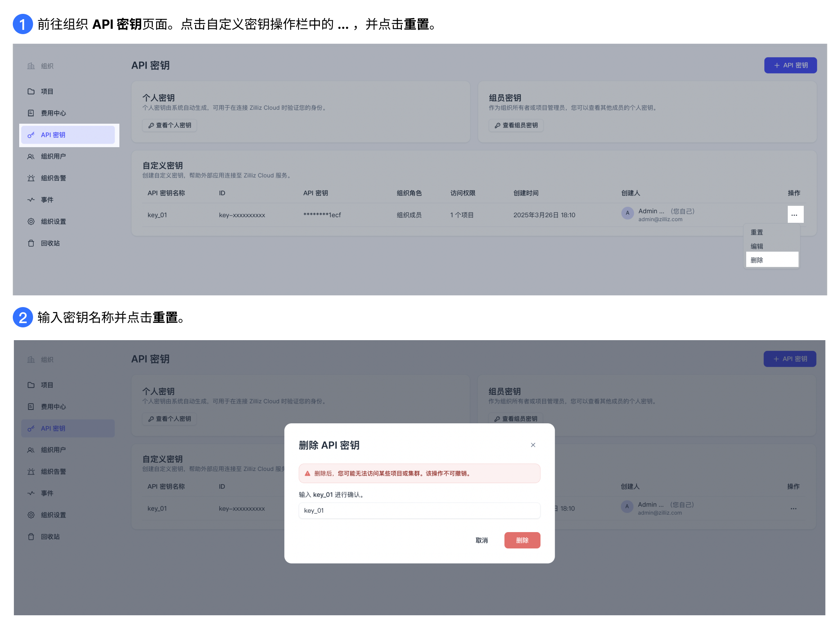Click 查看组员密钥 button
The height and width of the screenshot is (627, 840).
[516, 125]
